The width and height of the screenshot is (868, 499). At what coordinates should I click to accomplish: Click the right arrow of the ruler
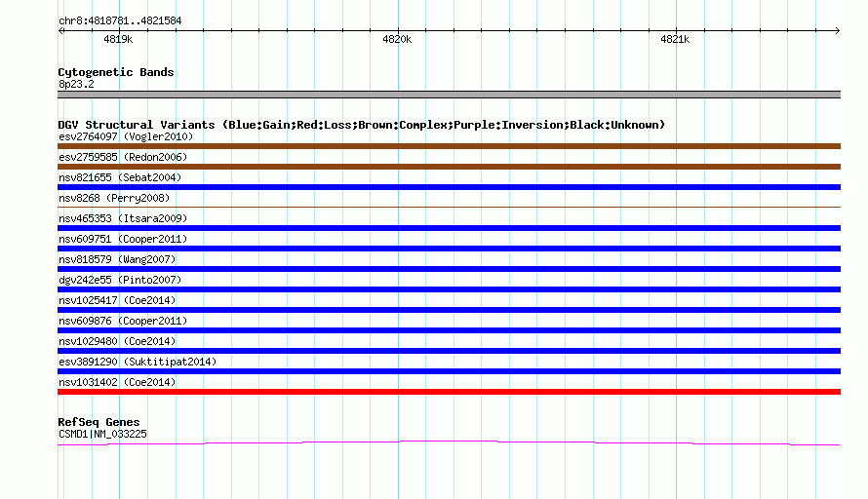(838, 30)
